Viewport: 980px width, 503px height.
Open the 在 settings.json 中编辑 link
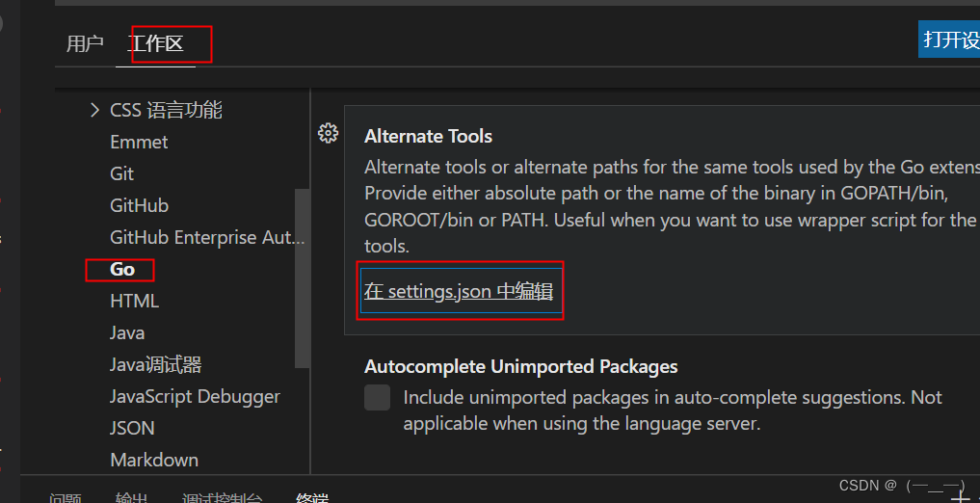point(459,291)
